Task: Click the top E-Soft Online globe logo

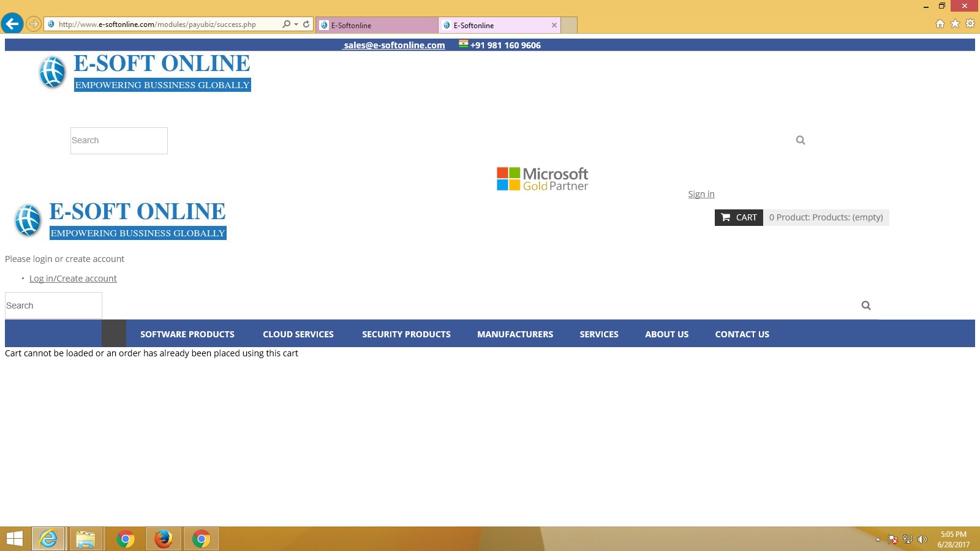Action: click(52, 72)
